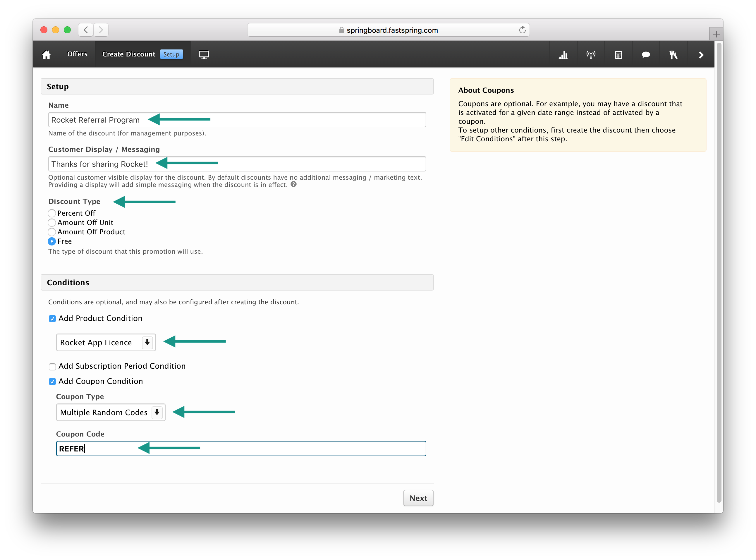Viewport: 756px width, 560px height.
Task: Click the Coupon Code input field
Action: (241, 449)
